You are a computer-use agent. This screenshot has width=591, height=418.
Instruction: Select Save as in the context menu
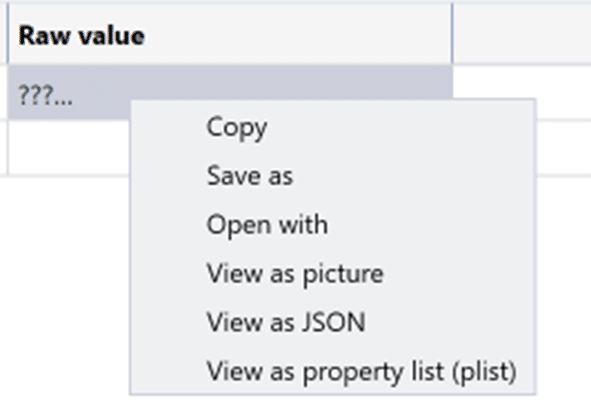pos(250,176)
